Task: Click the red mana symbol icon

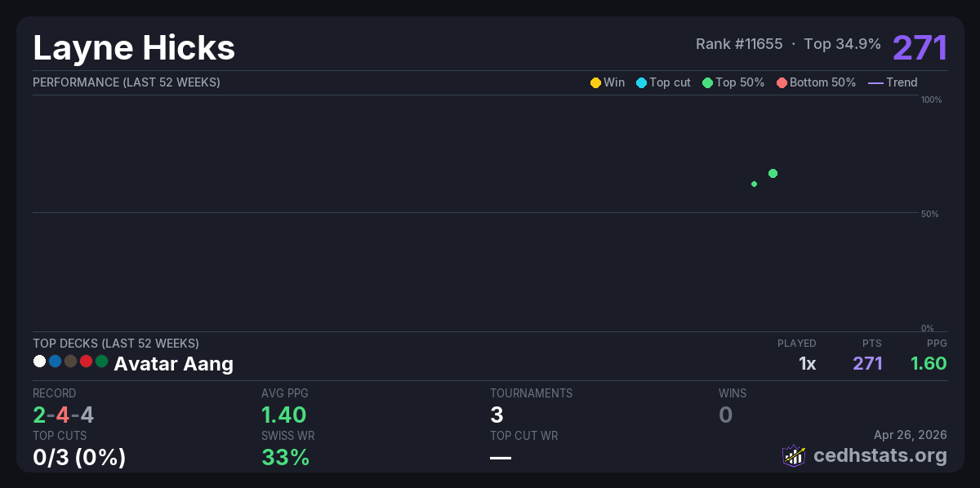Action: (x=86, y=361)
